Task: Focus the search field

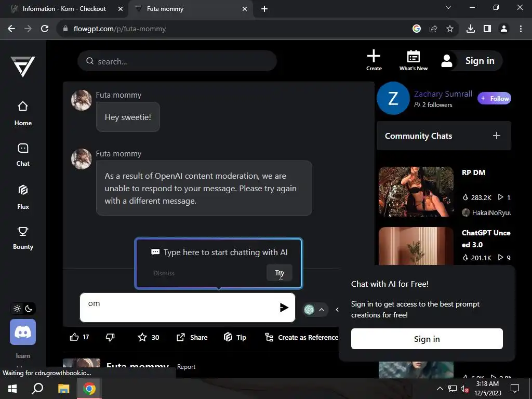Action: (x=177, y=61)
